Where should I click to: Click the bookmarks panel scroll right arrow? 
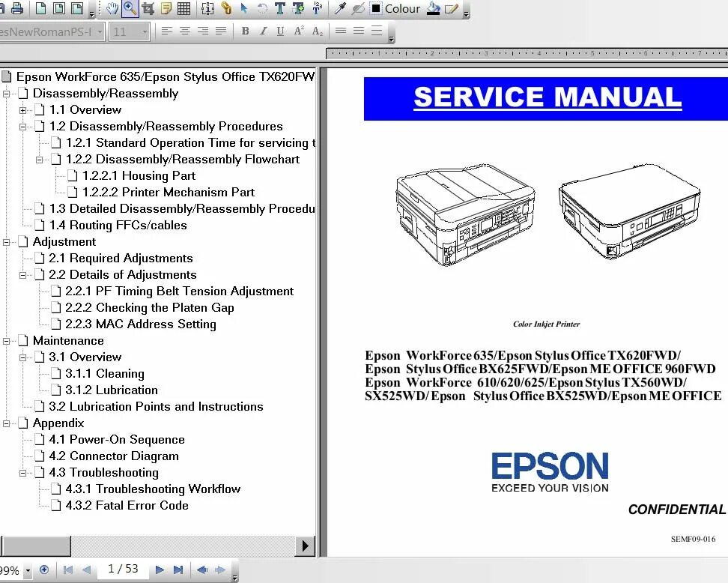pyautogui.click(x=305, y=546)
